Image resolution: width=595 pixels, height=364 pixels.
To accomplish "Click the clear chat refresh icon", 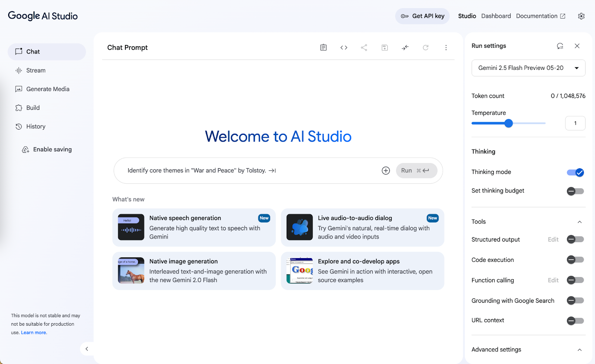I will pos(426,48).
